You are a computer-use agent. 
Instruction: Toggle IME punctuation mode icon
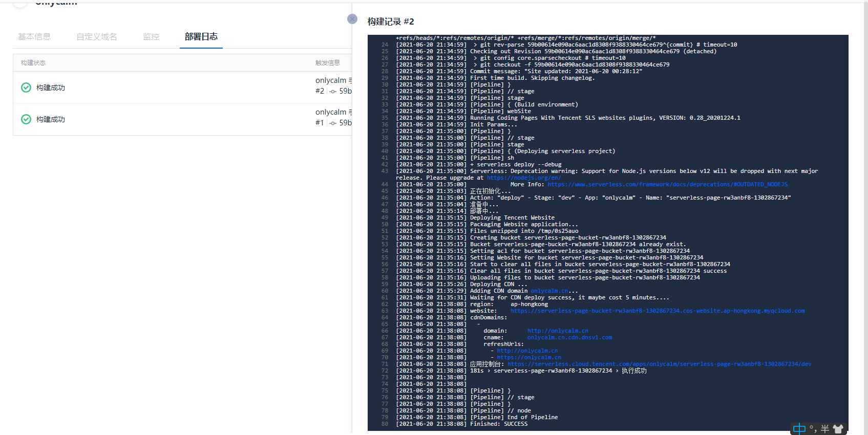(813, 429)
